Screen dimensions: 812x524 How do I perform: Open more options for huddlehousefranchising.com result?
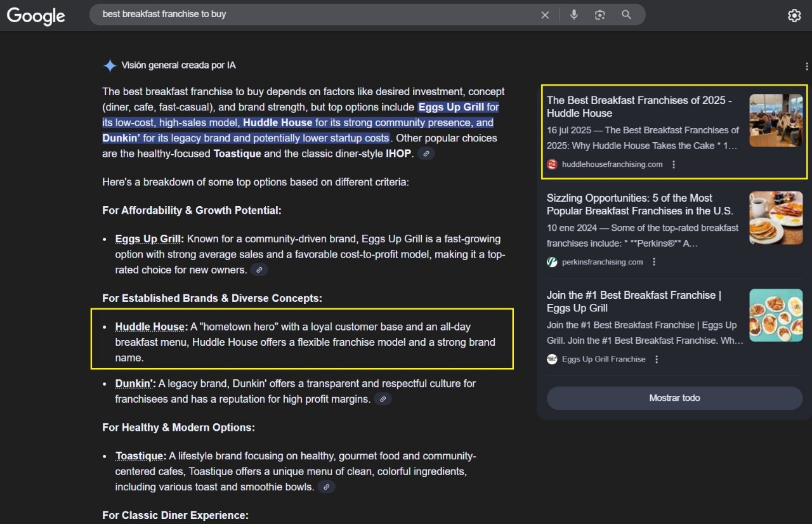674,164
